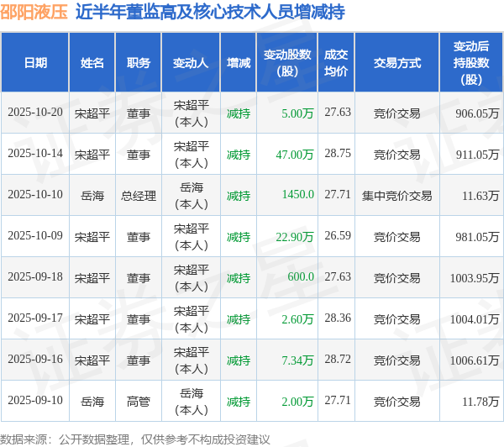504x447 pixels.
Task: Select the 职务 column header
Action: [x=139, y=63]
